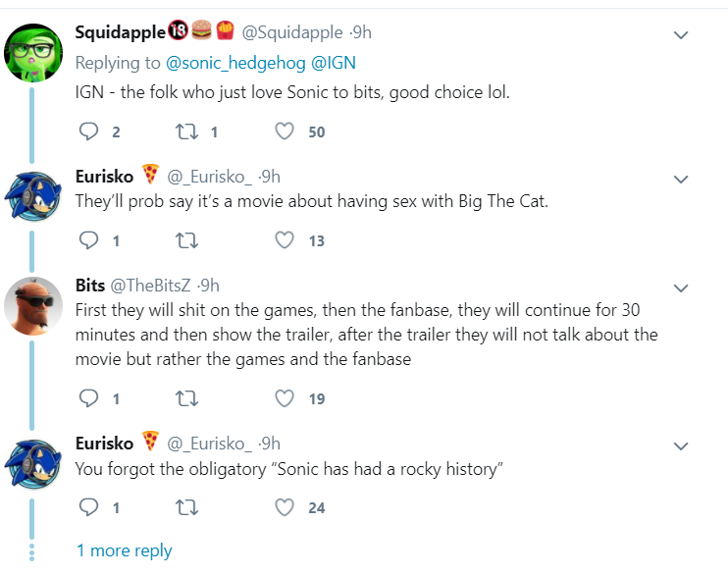Viewport: 728px width, 576px height.
Task: Expand options on the last Eurisko tweet
Action: pyautogui.click(x=681, y=445)
